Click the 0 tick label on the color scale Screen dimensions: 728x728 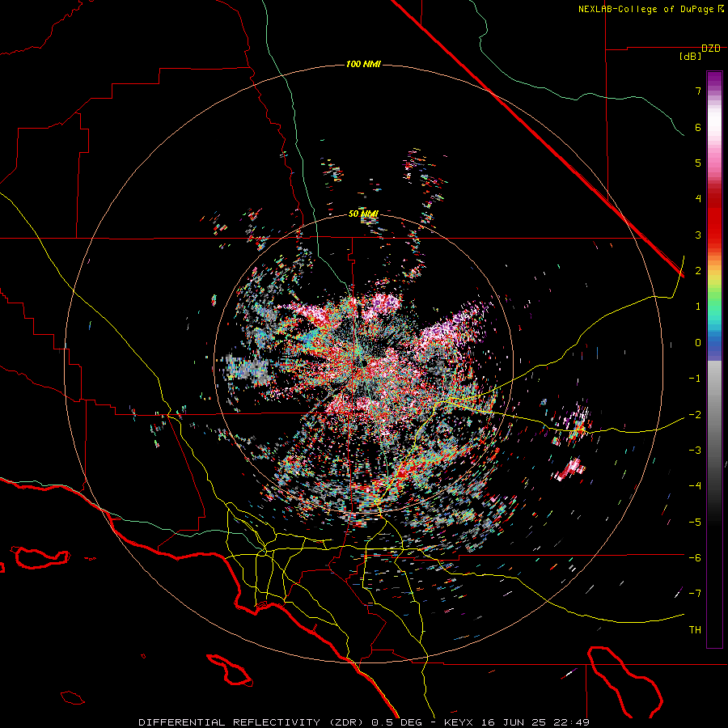698,343
